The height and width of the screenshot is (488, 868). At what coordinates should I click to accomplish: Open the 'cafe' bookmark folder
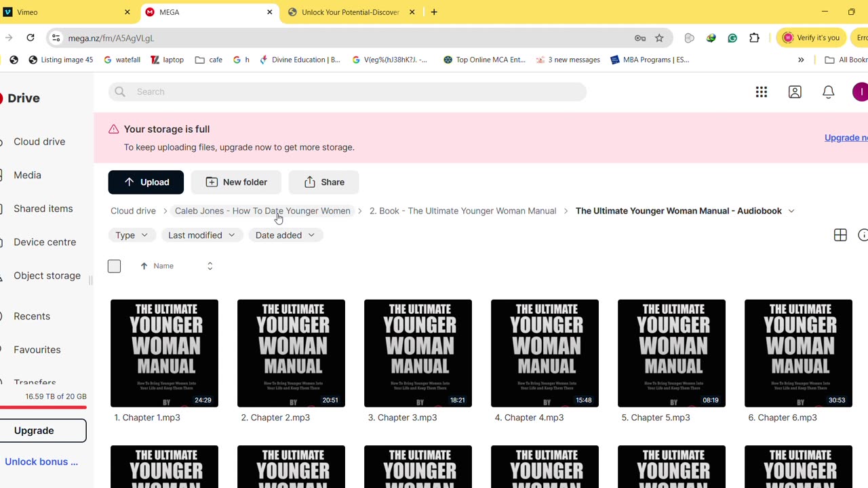click(209, 60)
